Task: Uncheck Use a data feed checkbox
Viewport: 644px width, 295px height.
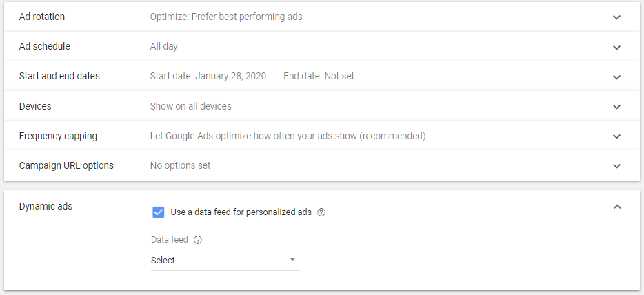Action: pos(159,212)
